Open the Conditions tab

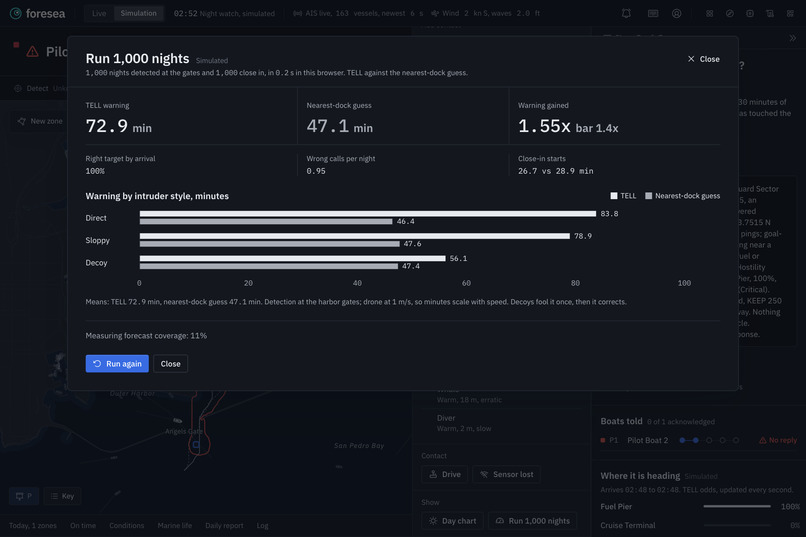pyautogui.click(x=126, y=526)
